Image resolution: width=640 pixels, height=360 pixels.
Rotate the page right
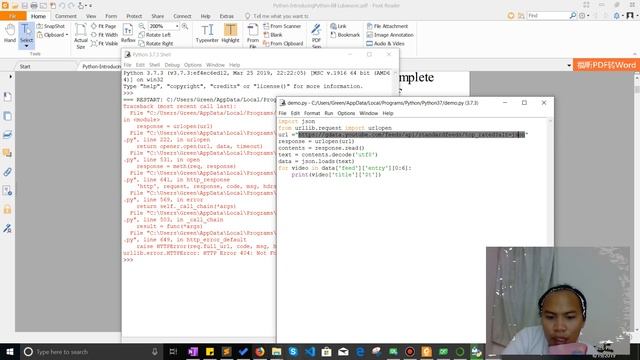[156, 43]
